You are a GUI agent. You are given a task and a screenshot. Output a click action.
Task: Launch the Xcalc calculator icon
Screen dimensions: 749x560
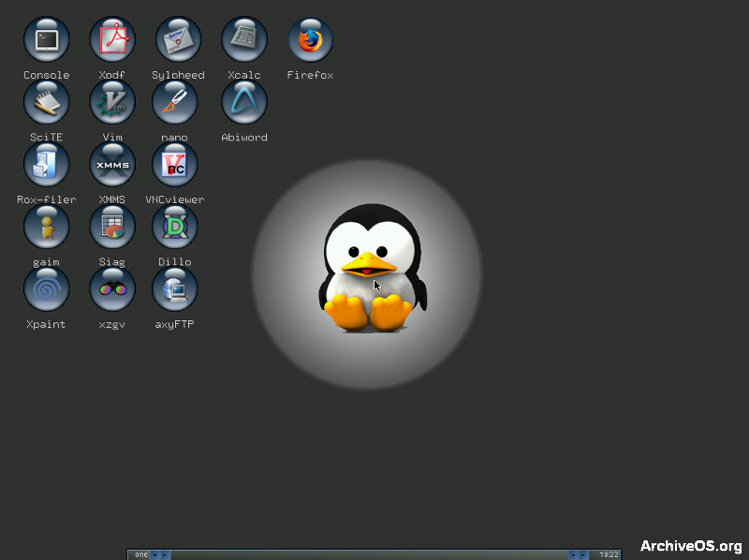point(244,39)
